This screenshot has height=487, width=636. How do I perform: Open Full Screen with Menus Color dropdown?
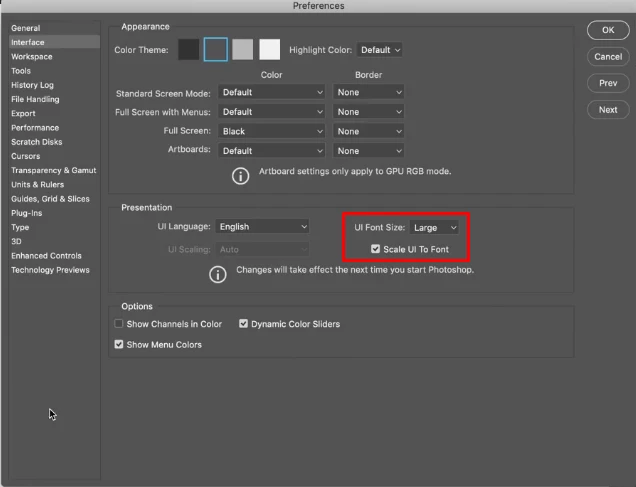271,112
